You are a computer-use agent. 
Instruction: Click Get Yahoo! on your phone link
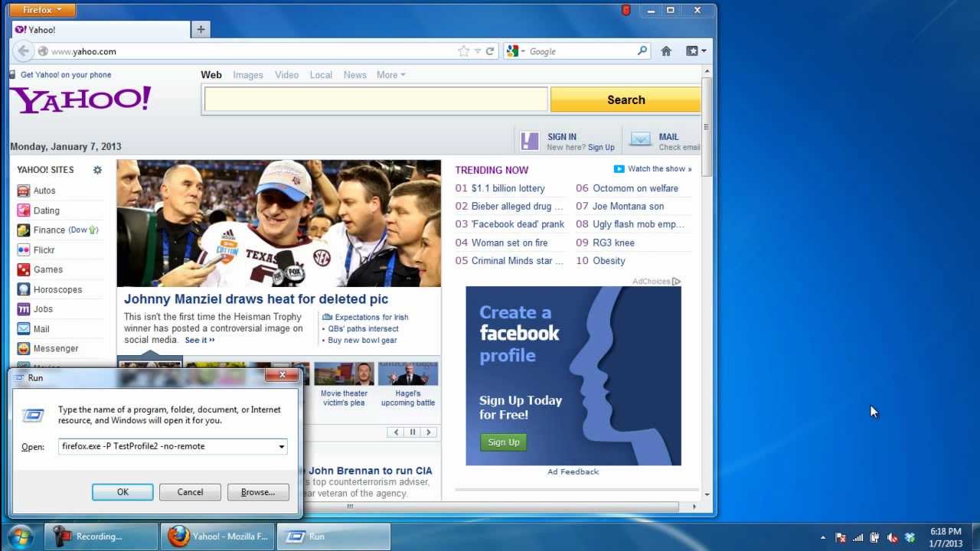(x=66, y=75)
